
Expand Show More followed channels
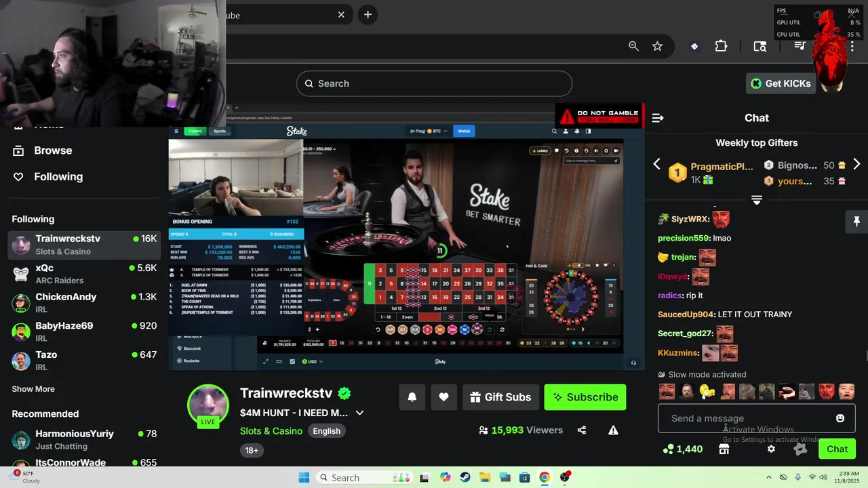point(33,389)
